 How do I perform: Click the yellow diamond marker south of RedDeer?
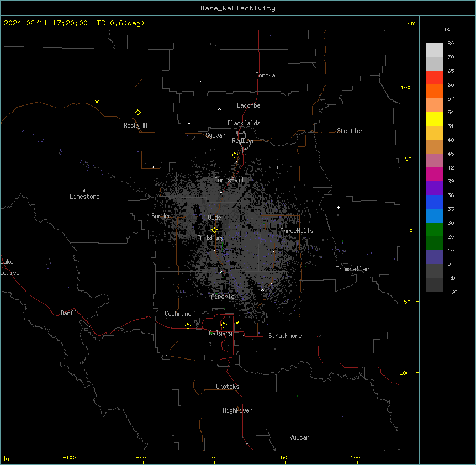tap(235, 155)
